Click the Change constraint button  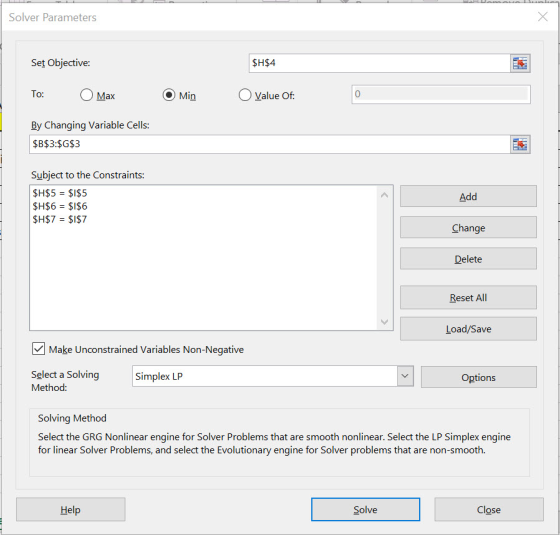(468, 227)
